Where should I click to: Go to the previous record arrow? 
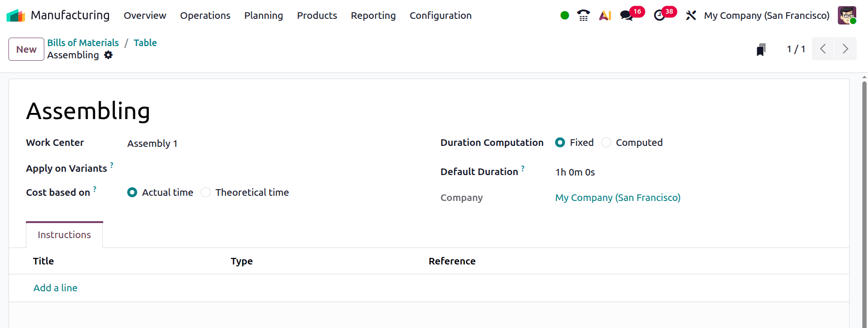[x=823, y=49]
